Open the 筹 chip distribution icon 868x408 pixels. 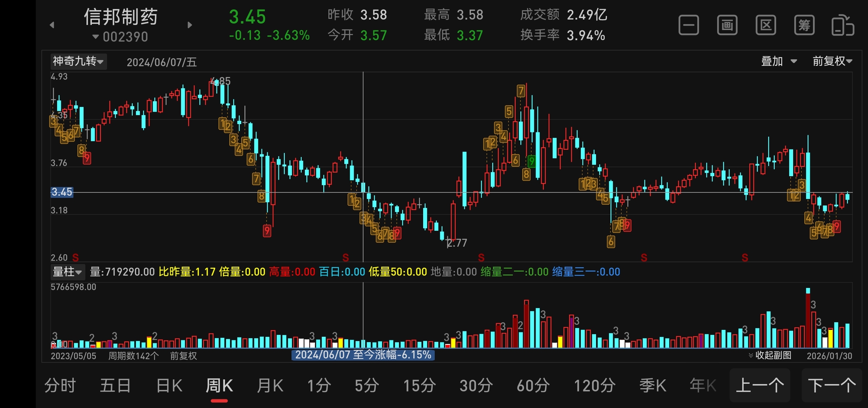click(x=804, y=25)
